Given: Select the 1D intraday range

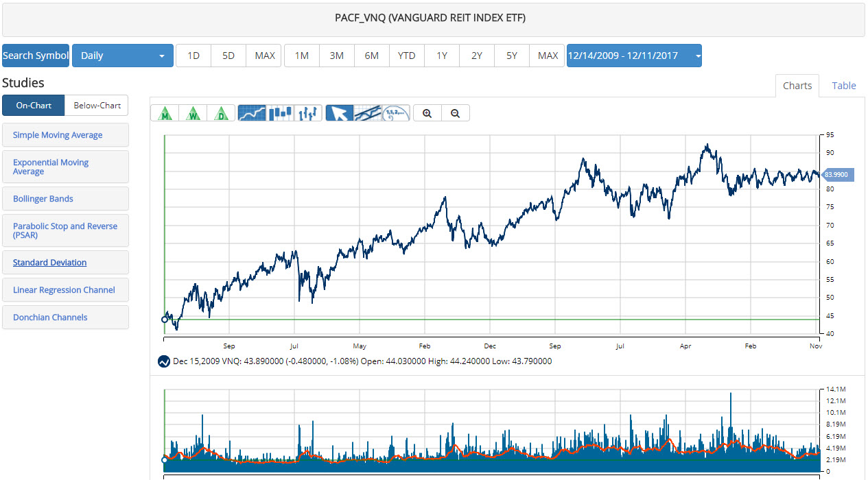Looking at the screenshot, I should pos(193,56).
